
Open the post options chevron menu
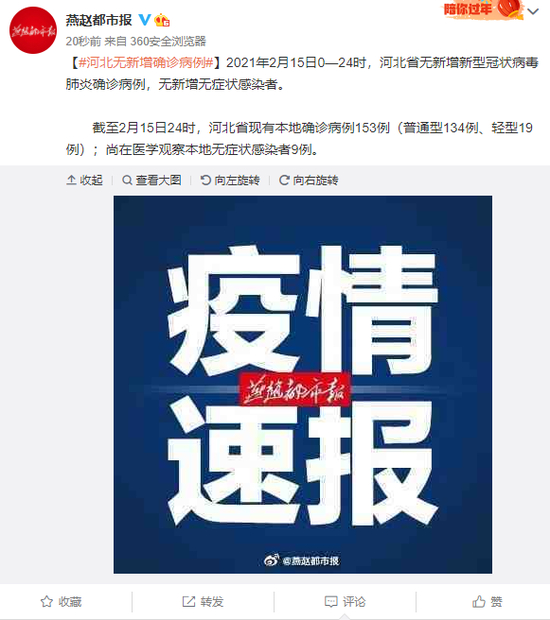pyautogui.click(x=533, y=11)
